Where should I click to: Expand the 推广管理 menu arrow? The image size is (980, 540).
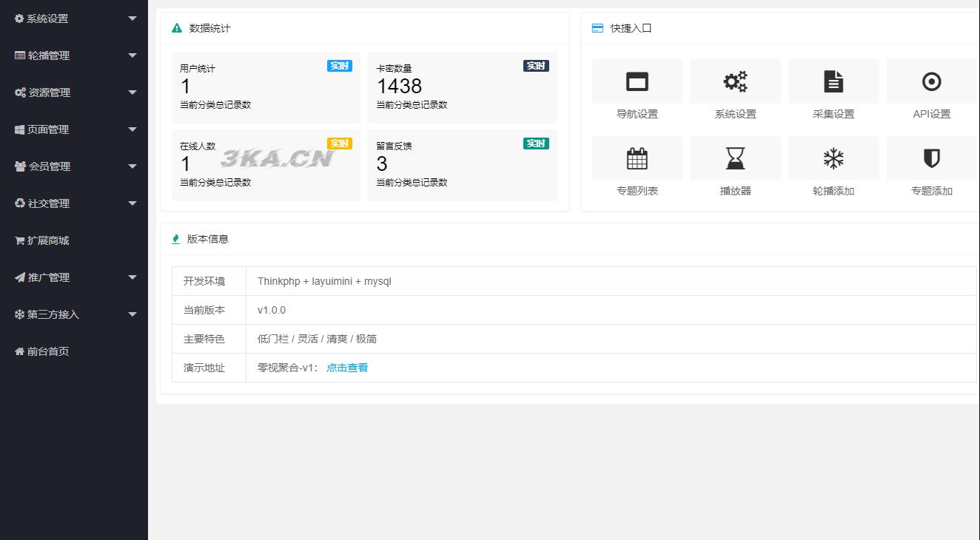132,277
